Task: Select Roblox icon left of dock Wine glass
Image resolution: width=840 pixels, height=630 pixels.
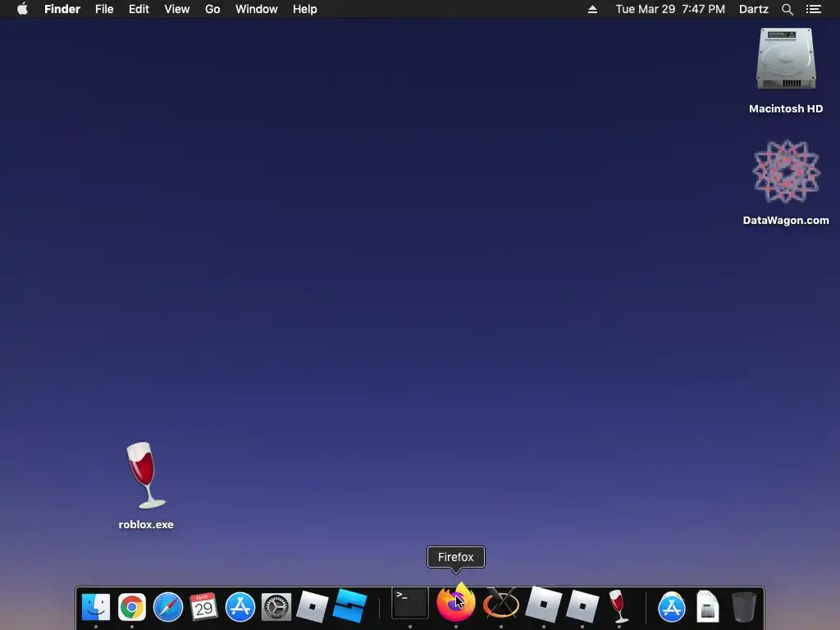Action: (x=582, y=606)
